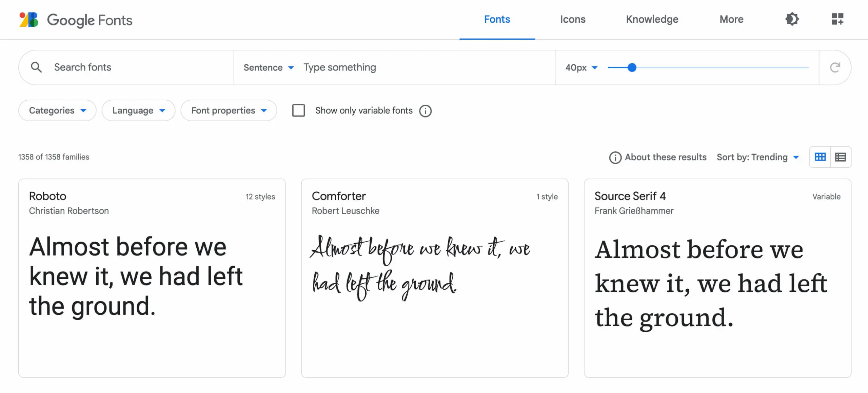The height and width of the screenshot is (393, 868).
Task: Switch to list view icon
Action: [840, 157]
